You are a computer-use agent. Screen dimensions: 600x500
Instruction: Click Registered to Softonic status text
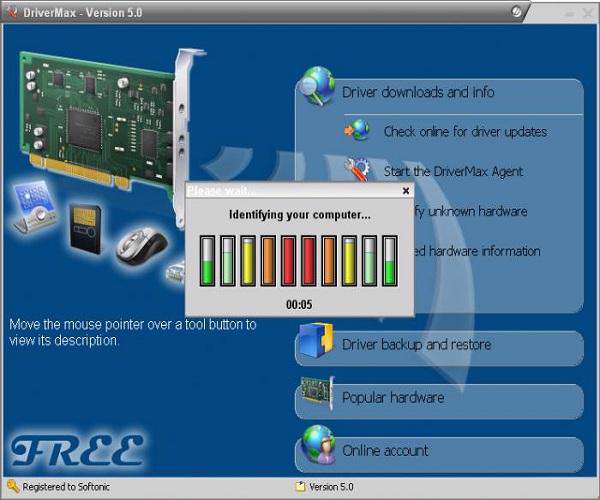click(66, 487)
